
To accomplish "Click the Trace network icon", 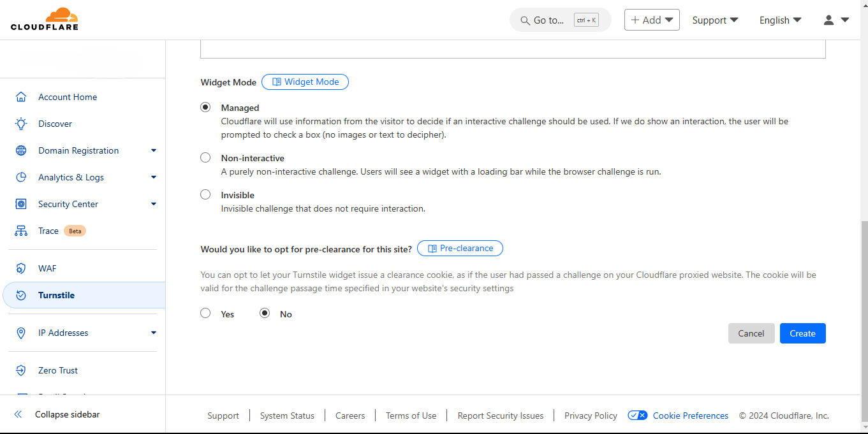I will coord(21,231).
